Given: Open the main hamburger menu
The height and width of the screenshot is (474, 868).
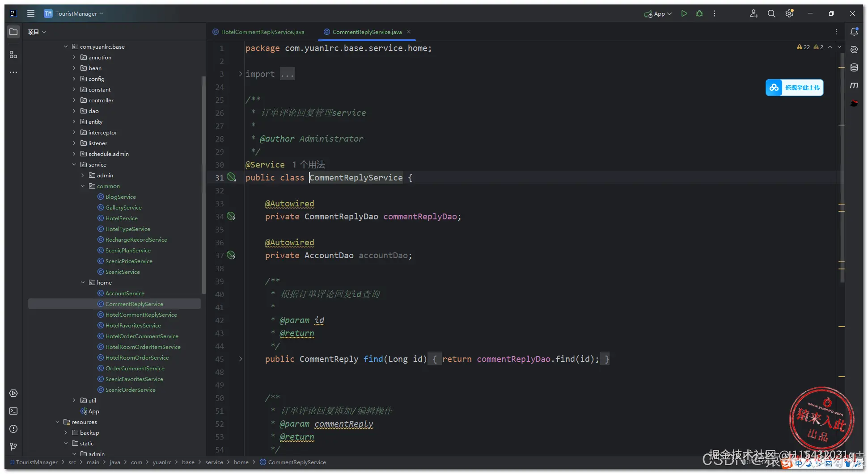Looking at the screenshot, I should 30,13.
